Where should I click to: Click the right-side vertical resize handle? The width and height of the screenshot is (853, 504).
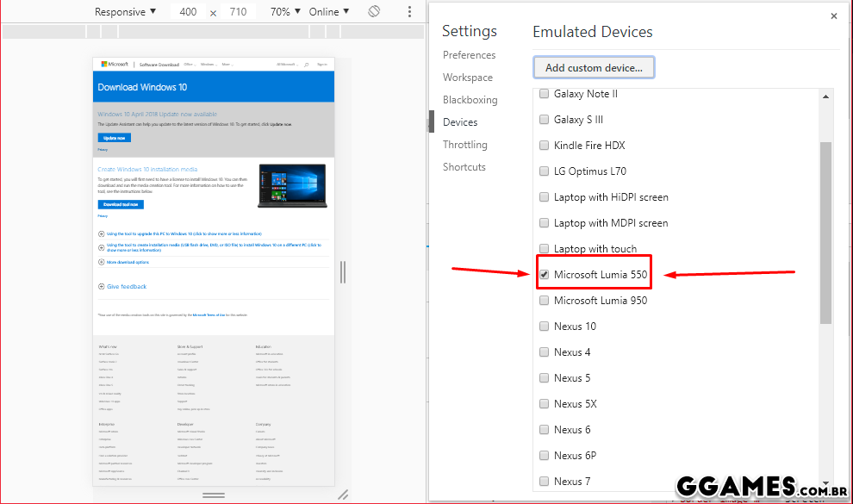[x=343, y=272]
